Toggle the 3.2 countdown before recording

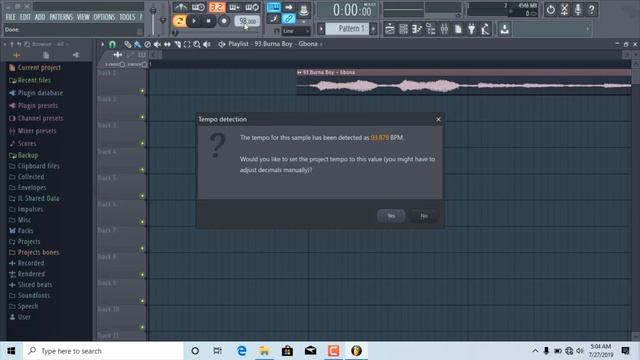point(217,7)
